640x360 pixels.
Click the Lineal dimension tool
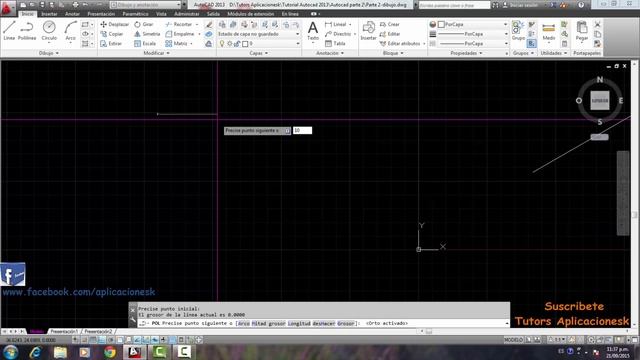336,24
